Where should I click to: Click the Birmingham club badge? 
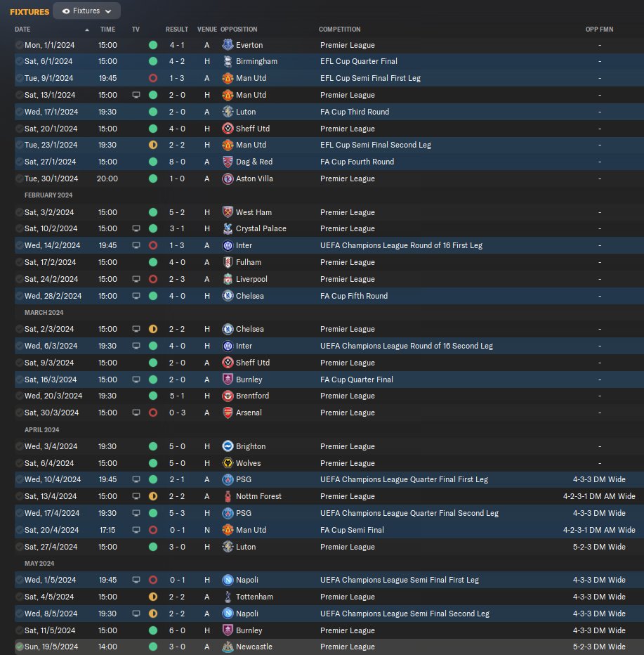(x=228, y=61)
